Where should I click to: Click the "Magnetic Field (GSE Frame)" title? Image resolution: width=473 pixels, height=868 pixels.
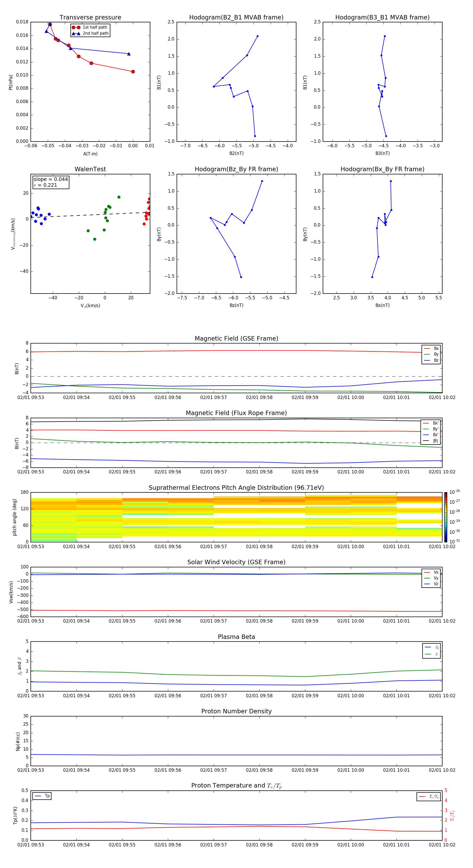coord(236,339)
